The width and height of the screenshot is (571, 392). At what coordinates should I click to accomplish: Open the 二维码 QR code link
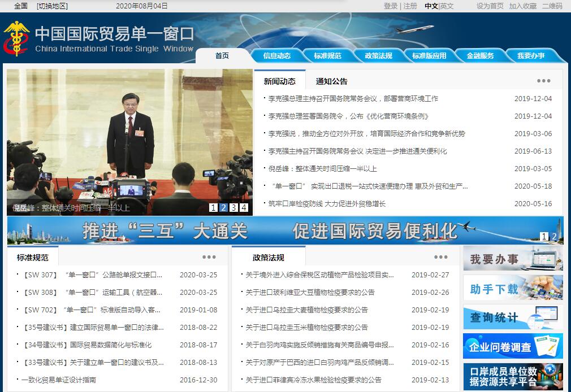(552, 6)
